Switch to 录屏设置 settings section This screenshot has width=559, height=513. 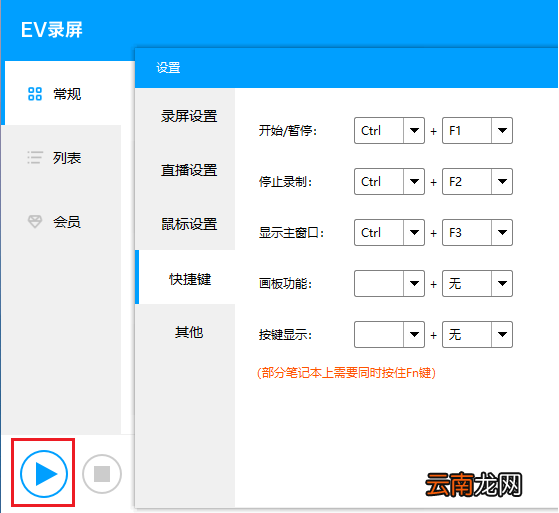[185, 116]
